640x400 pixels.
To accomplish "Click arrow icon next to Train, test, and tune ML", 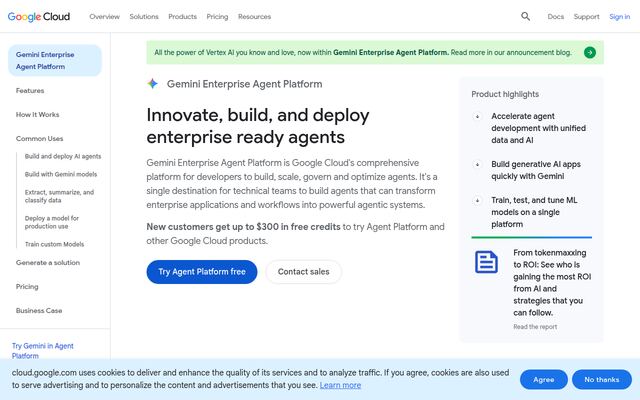I will (477, 200).
